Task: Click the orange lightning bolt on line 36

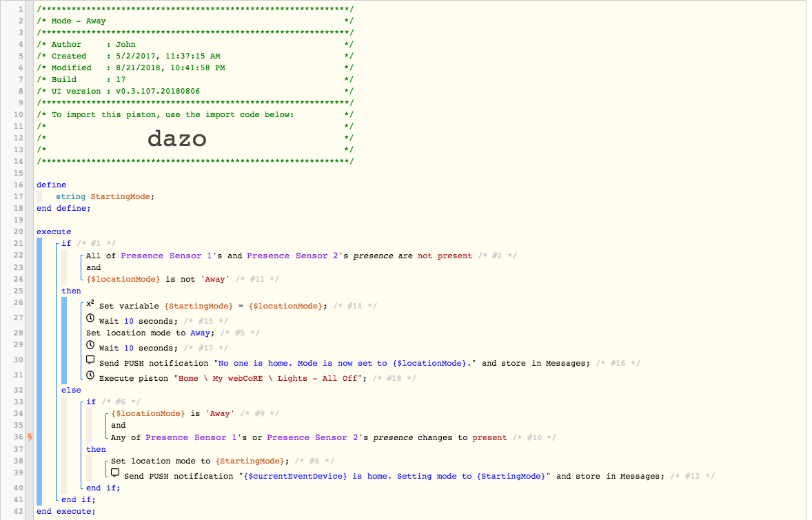Action: click(30, 437)
